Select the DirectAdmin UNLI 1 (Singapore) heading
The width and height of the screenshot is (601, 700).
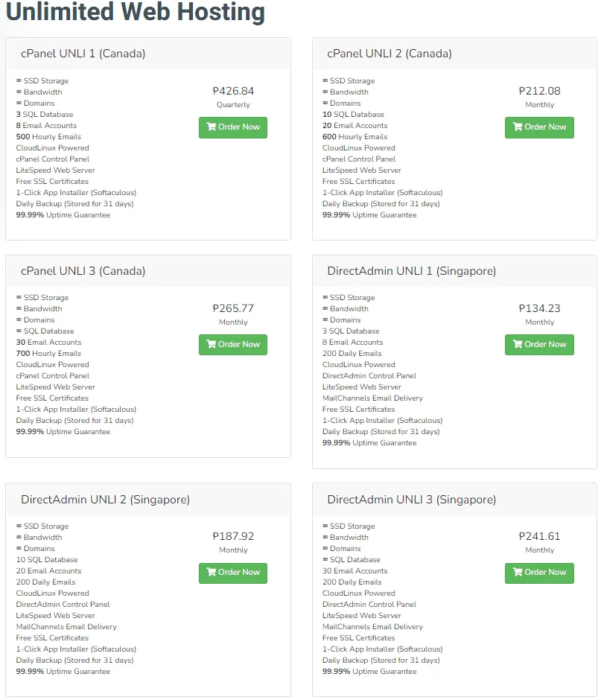click(x=412, y=271)
